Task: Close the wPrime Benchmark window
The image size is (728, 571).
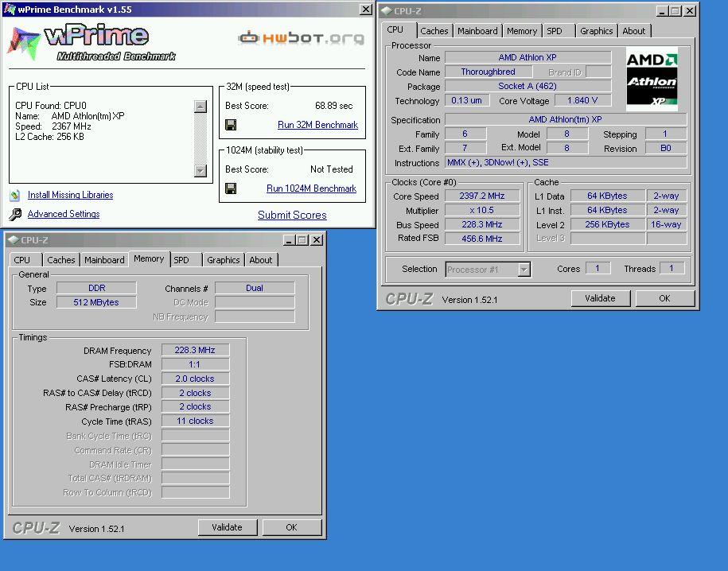Action: [366, 10]
